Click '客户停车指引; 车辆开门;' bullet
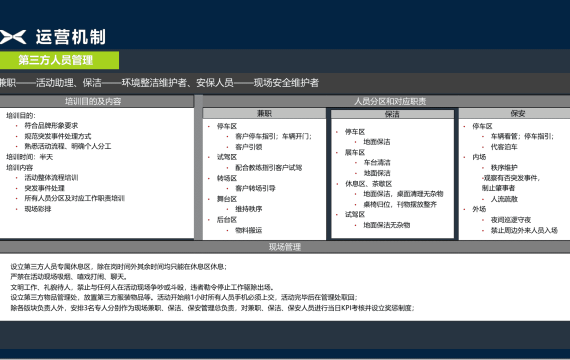Screen dimensions: 570x360 [273, 136]
